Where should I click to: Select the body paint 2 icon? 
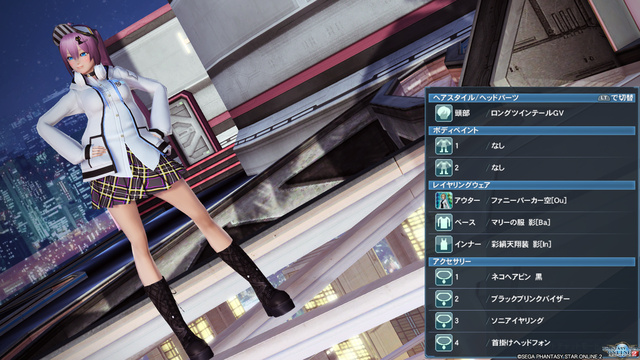click(443, 168)
